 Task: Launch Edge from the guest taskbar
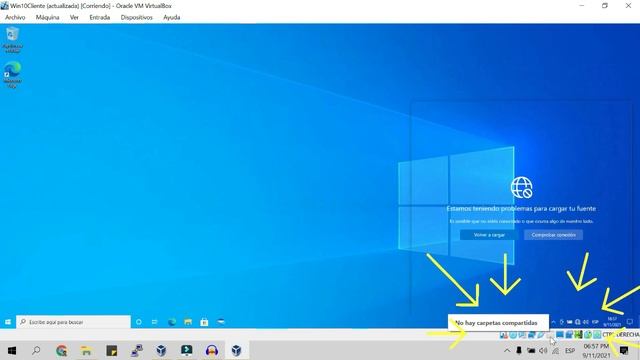172,322
